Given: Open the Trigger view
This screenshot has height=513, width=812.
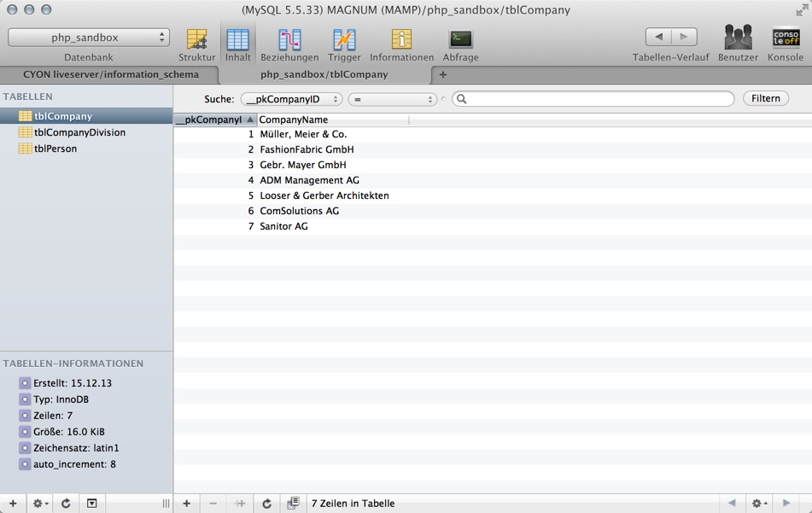Looking at the screenshot, I should click(344, 44).
